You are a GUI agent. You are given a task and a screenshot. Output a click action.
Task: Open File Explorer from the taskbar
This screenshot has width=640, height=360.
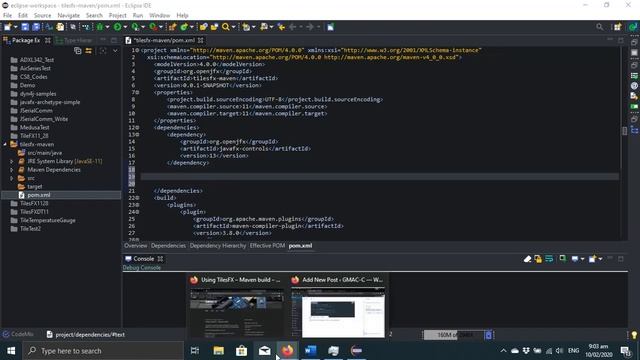(218, 351)
